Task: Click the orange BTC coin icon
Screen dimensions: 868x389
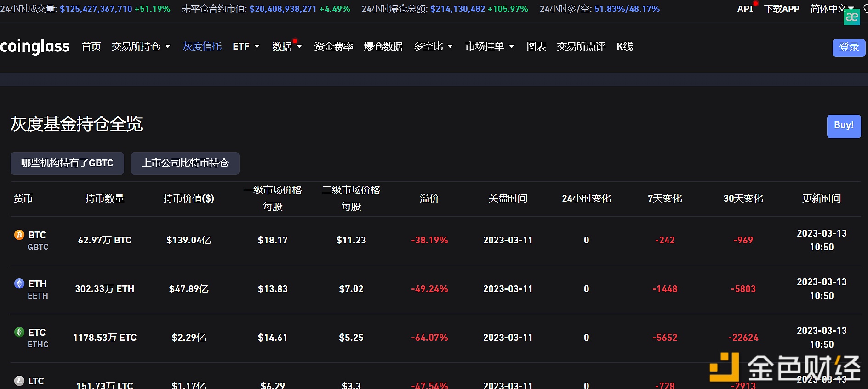Action: (19, 235)
